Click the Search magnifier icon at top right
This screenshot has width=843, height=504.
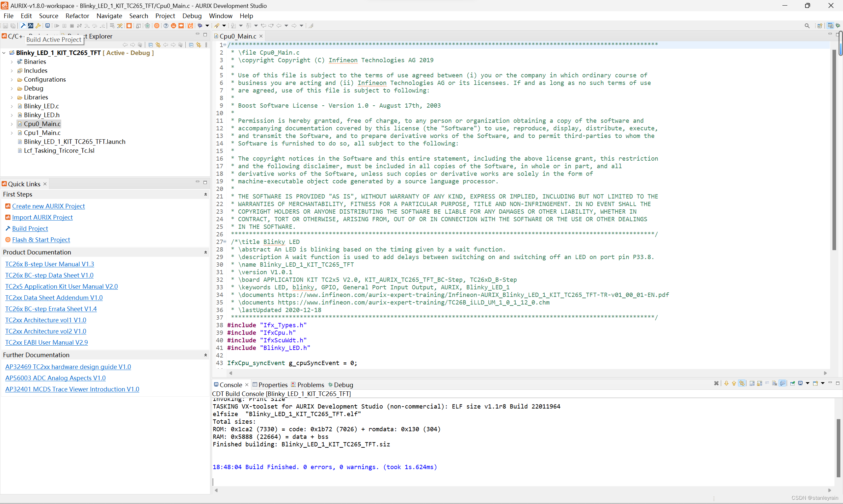pyautogui.click(x=807, y=26)
